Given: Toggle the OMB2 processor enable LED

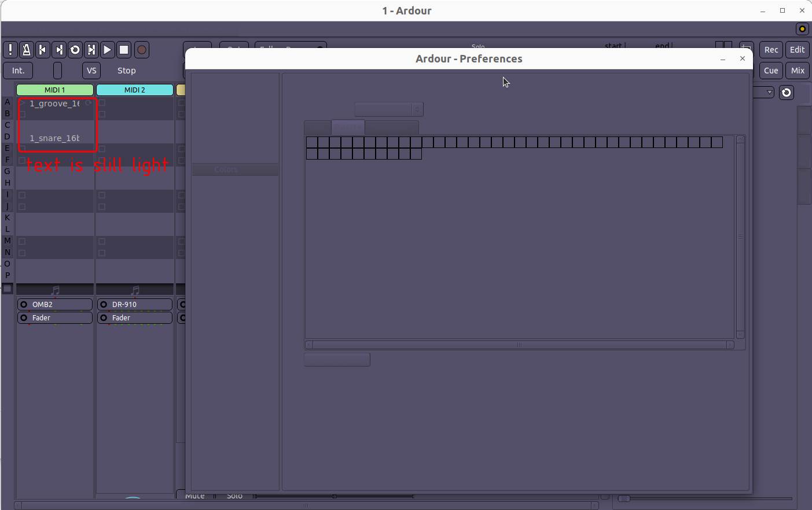Looking at the screenshot, I should coord(24,305).
